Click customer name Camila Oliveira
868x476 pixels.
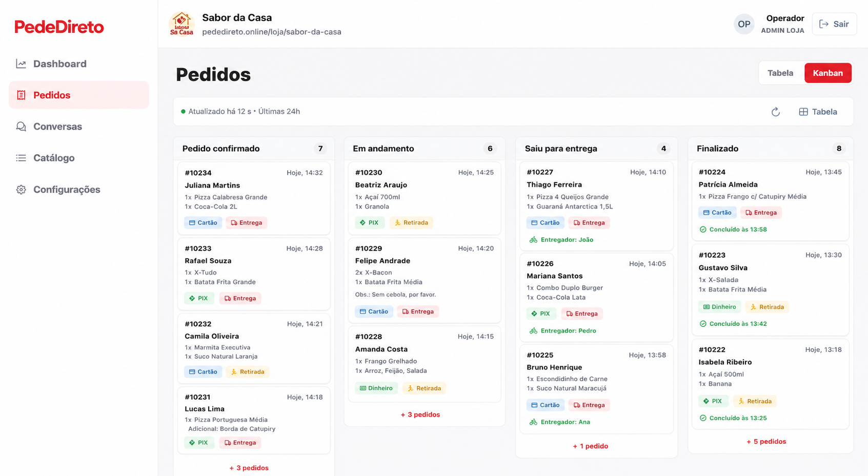coord(212,336)
